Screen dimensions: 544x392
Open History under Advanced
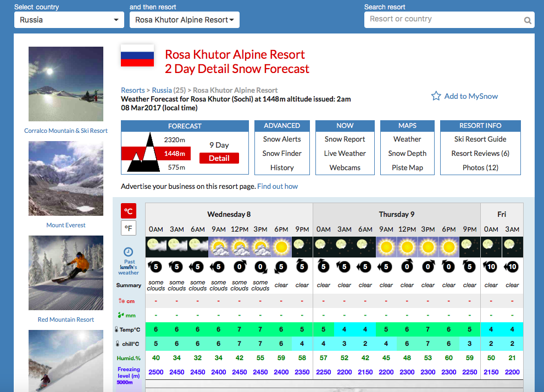pyautogui.click(x=282, y=167)
